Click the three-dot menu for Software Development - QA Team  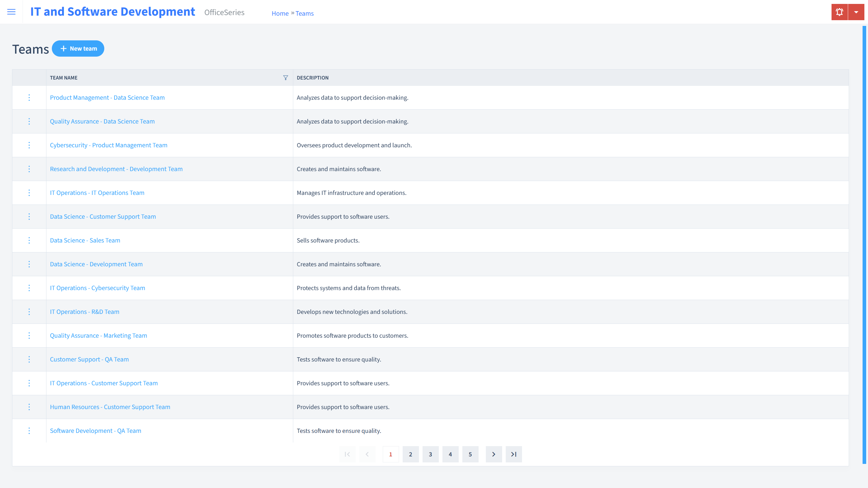click(29, 430)
